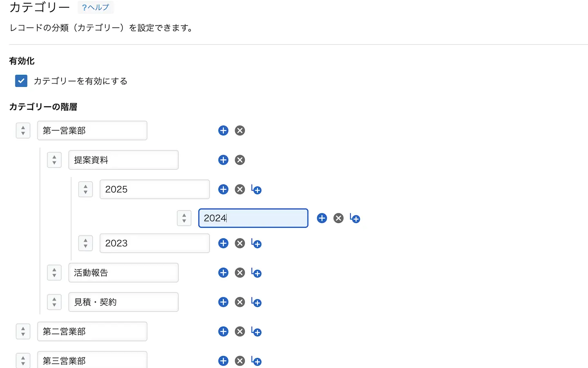Remove the 2024 category row
Screen dimensions: 588x368
coord(338,218)
